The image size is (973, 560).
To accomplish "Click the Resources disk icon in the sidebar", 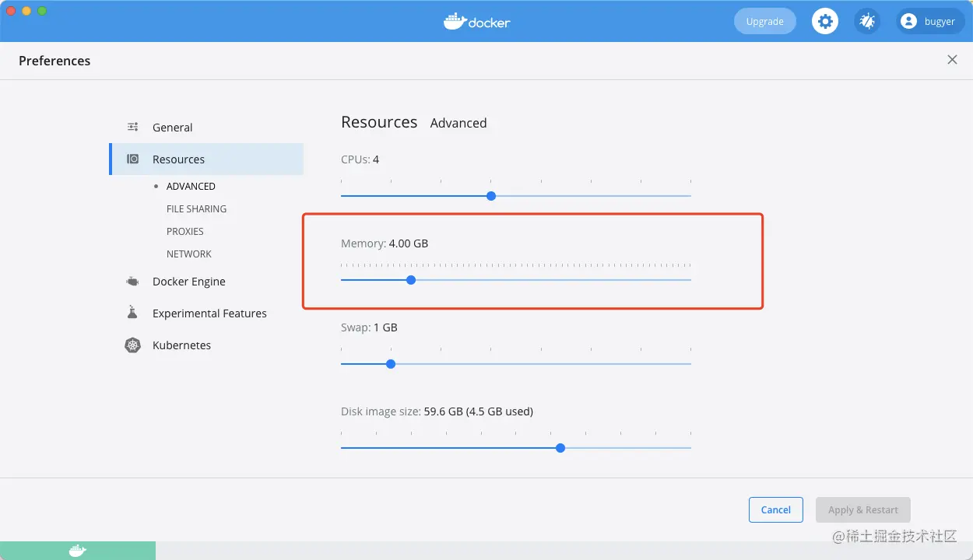I will point(133,159).
